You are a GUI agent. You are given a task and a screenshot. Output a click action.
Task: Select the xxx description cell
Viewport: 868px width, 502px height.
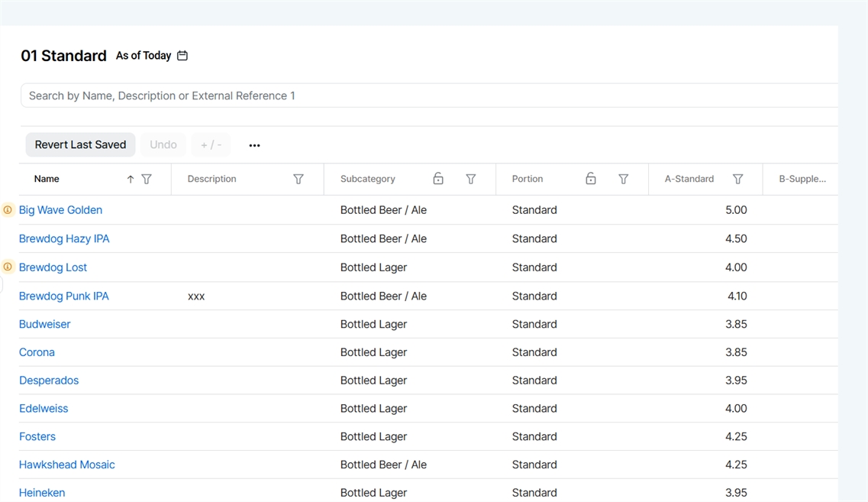pyautogui.click(x=196, y=296)
